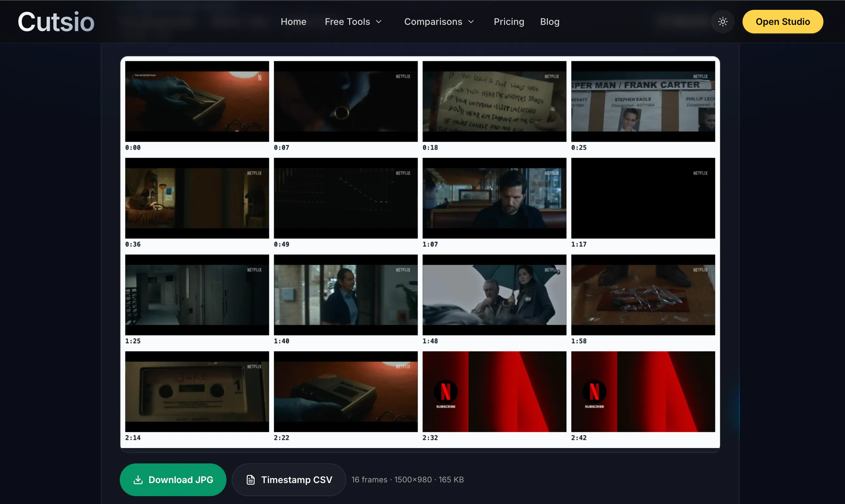Select the tape recorder frame at 2:22

coord(346,392)
